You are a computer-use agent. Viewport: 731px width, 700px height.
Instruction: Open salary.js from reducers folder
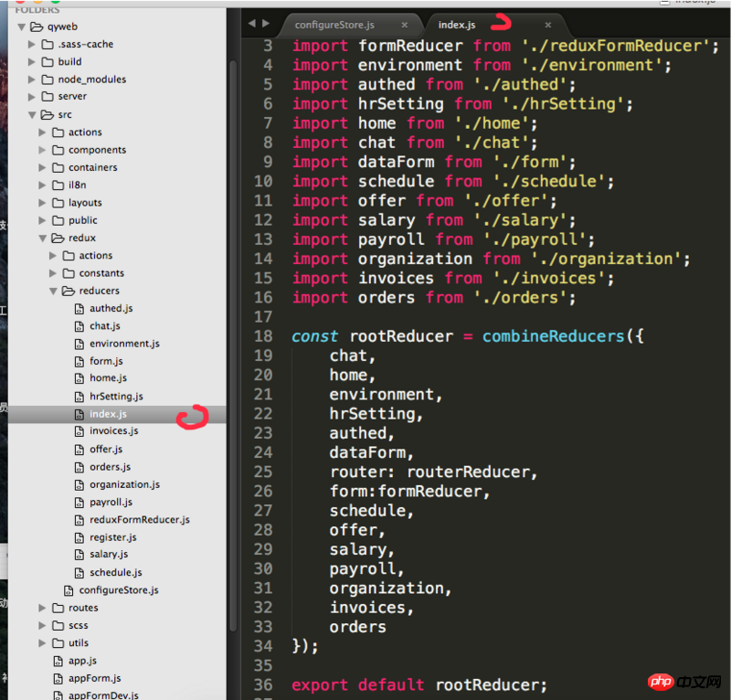coord(109,555)
